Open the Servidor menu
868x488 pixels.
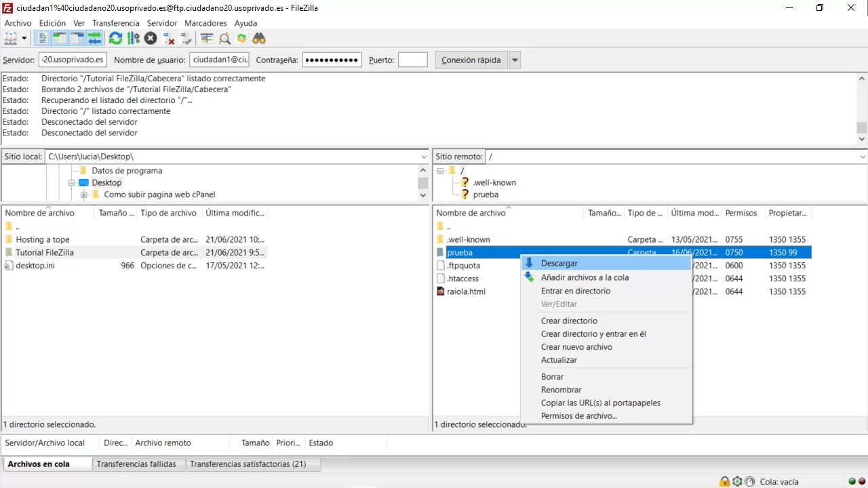pos(162,23)
